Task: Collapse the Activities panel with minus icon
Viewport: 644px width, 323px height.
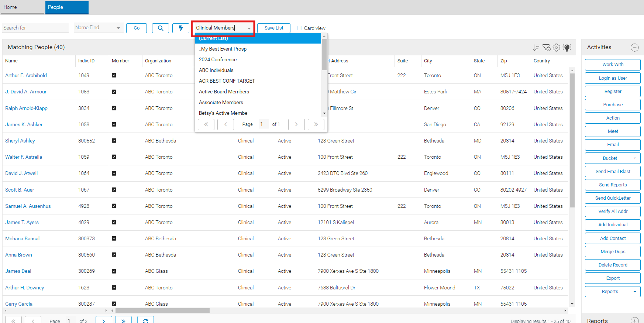Action: point(635,47)
